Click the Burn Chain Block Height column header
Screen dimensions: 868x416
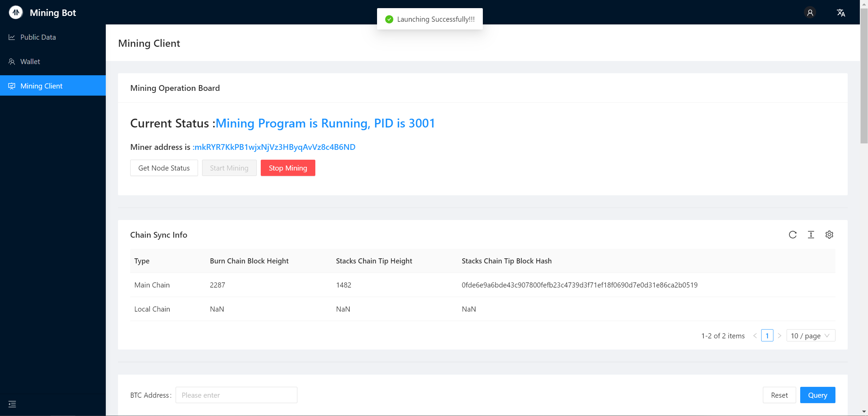(249, 261)
